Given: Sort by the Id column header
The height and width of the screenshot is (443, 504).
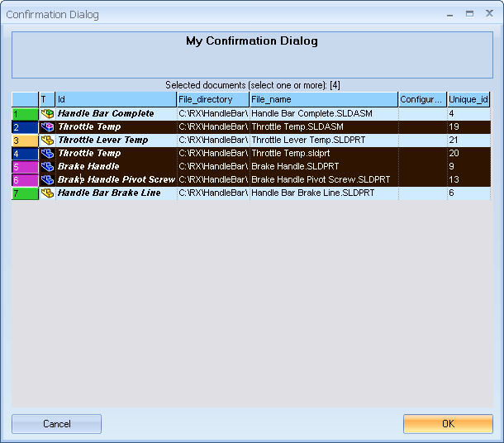Looking at the screenshot, I should [116, 99].
